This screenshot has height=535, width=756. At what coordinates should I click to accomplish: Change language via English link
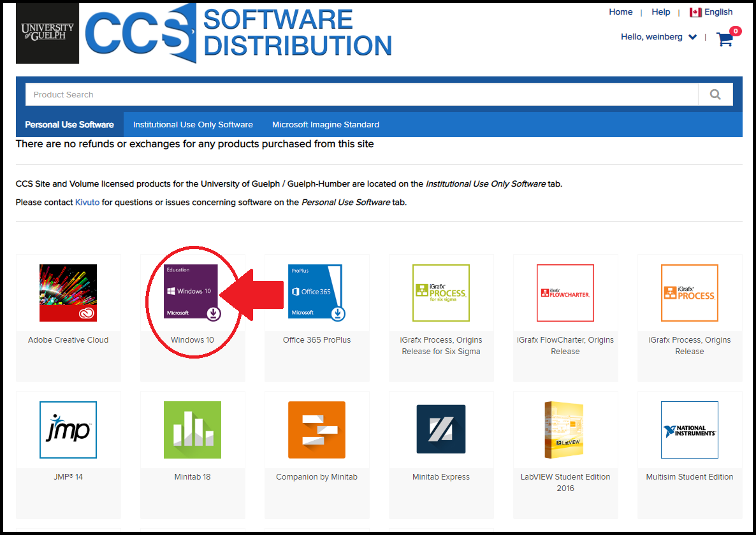(x=718, y=12)
